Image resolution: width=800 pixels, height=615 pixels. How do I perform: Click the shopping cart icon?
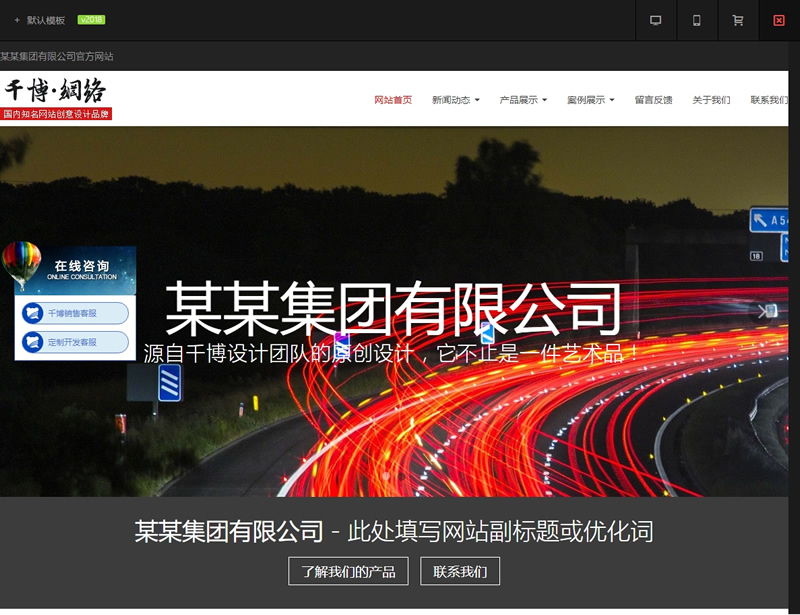coord(738,20)
